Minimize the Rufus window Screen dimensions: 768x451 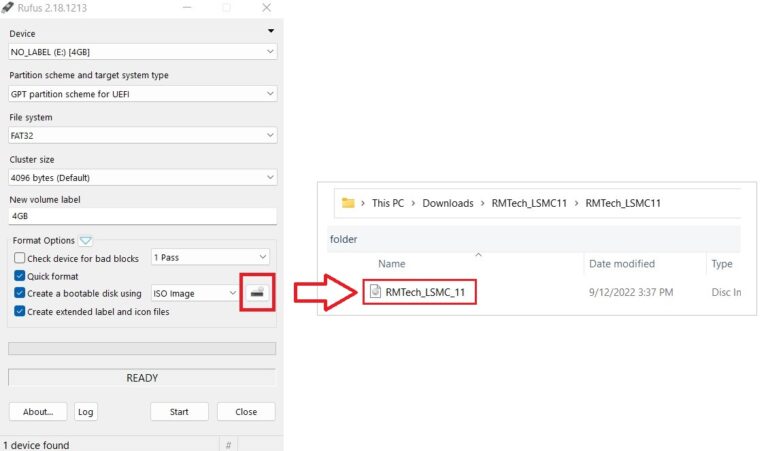187,7
